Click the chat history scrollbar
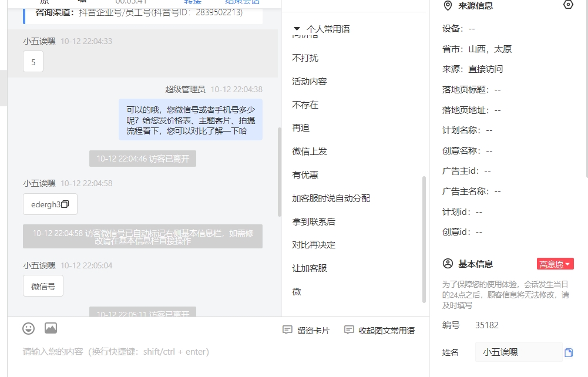 point(280,171)
